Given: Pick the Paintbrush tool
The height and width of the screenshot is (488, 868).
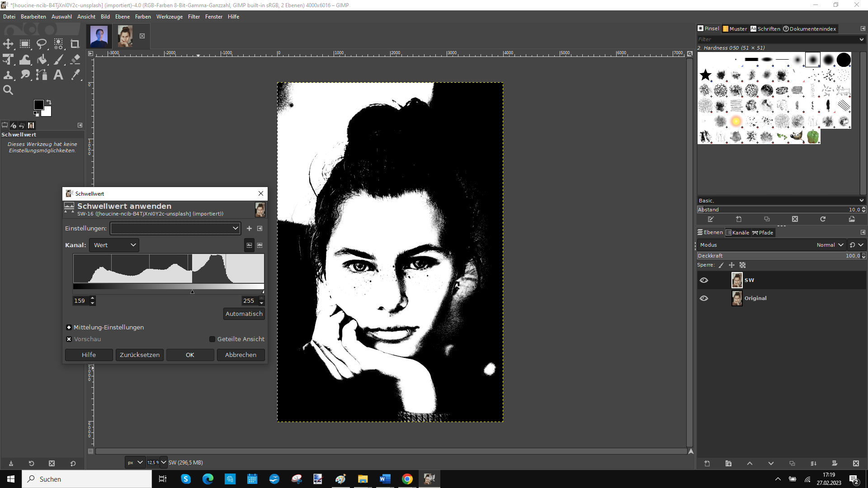Looking at the screenshot, I should 58,59.
